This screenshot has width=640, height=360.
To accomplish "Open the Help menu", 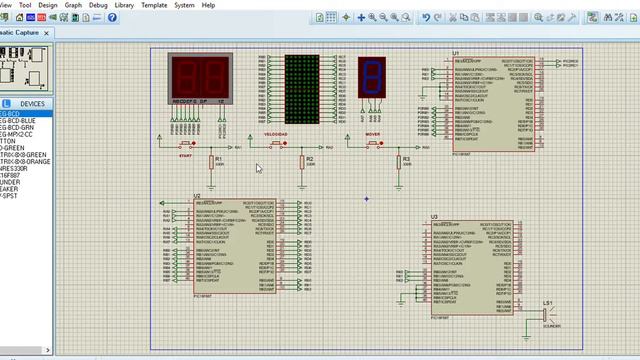I will [x=208, y=5].
